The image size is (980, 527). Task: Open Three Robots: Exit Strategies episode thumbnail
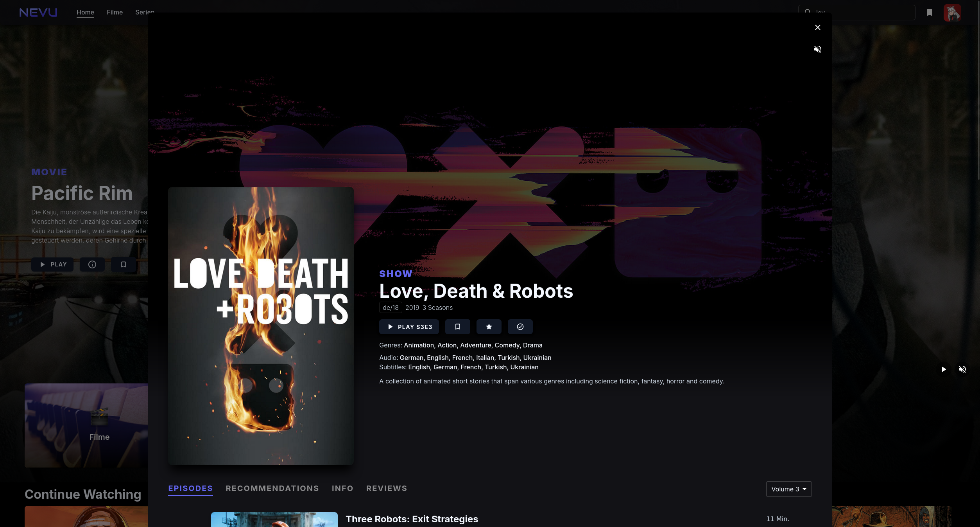point(274,520)
